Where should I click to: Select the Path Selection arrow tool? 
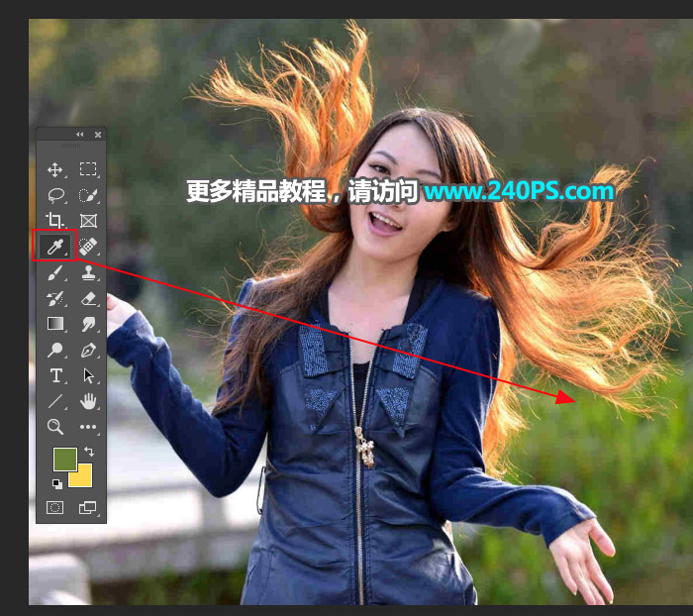[88, 376]
